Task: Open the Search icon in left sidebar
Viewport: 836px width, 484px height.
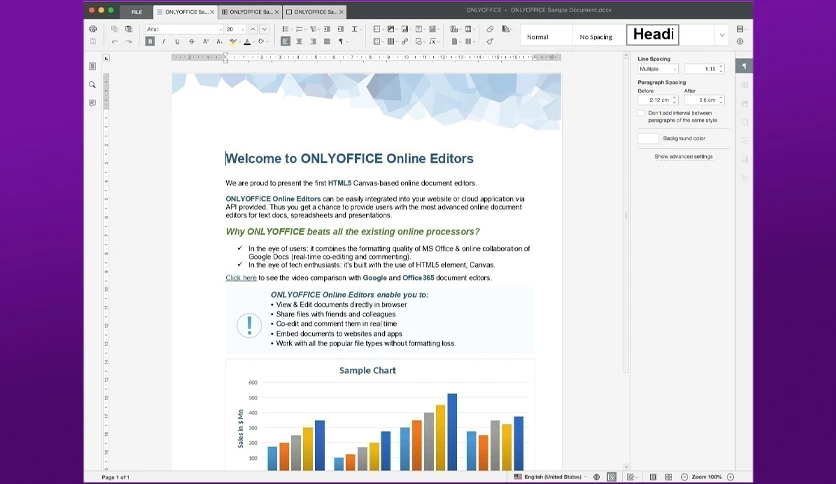Action: (92, 85)
